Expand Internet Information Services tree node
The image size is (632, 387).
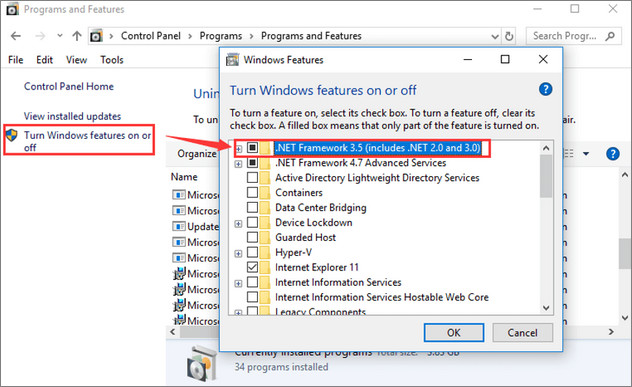[239, 283]
